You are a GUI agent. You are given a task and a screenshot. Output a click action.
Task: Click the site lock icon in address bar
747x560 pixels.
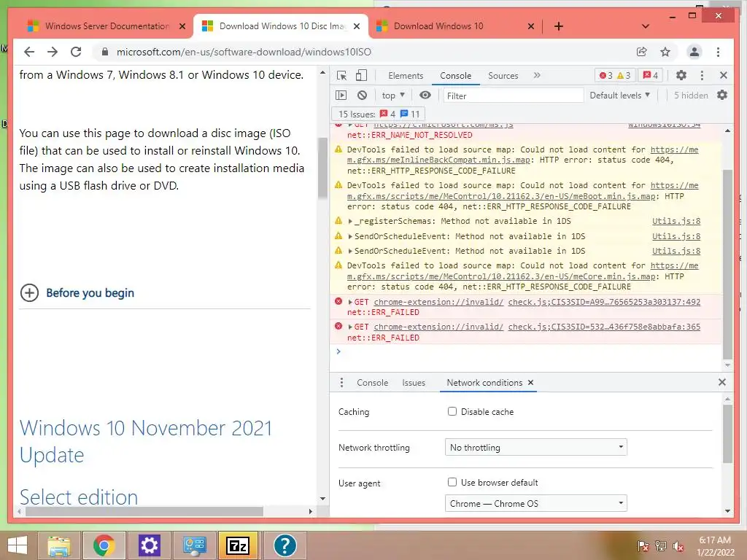coord(105,52)
